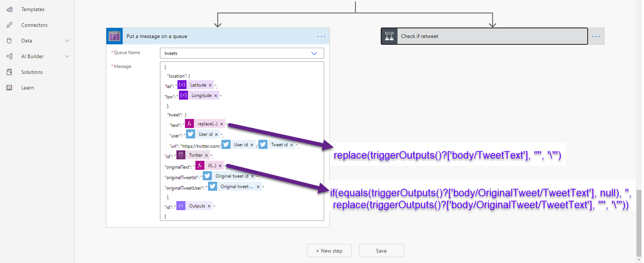The width and height of the screenshot is (644, 263).
Task: Click the compose icon on Outputs token
Action: click(181, 206)
